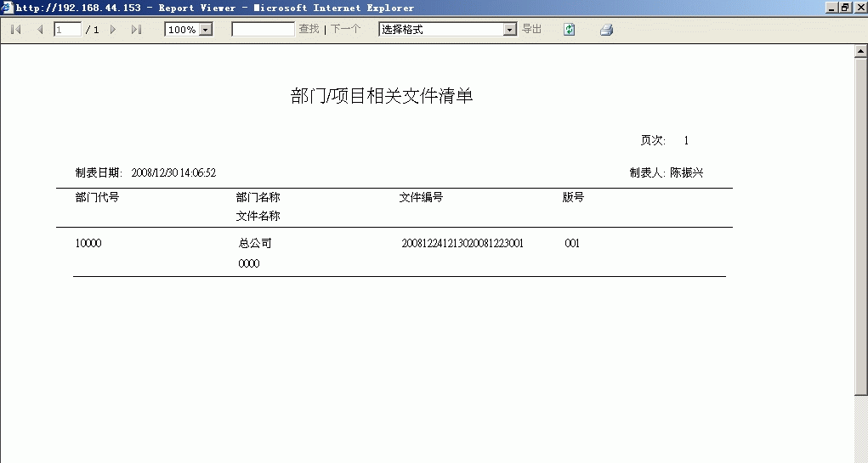Click the next page arrow
The image size is (868, 463).
[x=113, y=30]
